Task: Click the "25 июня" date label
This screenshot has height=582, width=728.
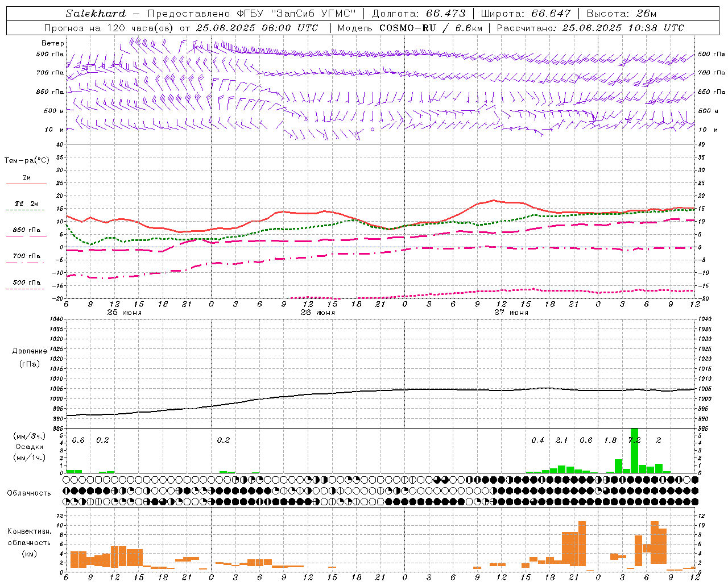Action: coord(125,312)
